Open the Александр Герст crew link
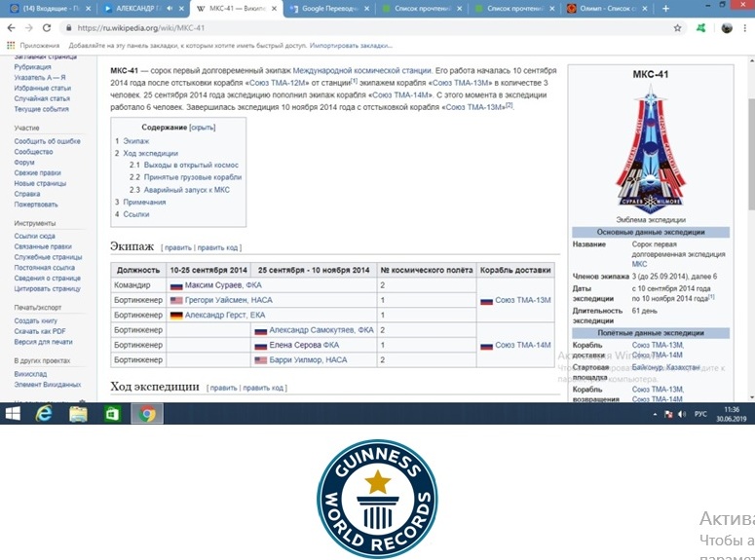This screenshot has width=755, height=560. coord(214,315)
